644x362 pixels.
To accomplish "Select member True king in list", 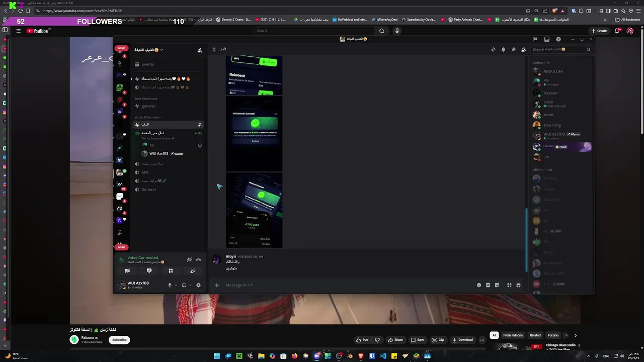I will coord(561,125).
